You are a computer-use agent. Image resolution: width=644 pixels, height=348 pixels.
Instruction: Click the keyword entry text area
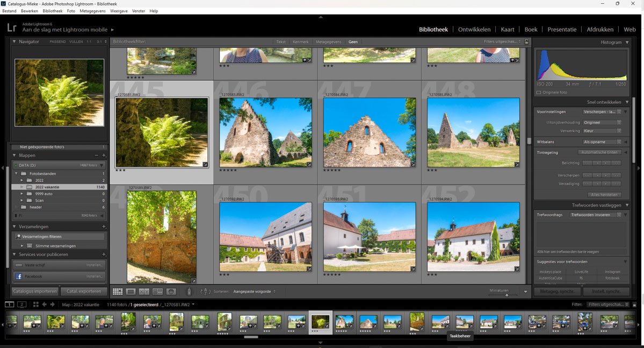(582, 236)
